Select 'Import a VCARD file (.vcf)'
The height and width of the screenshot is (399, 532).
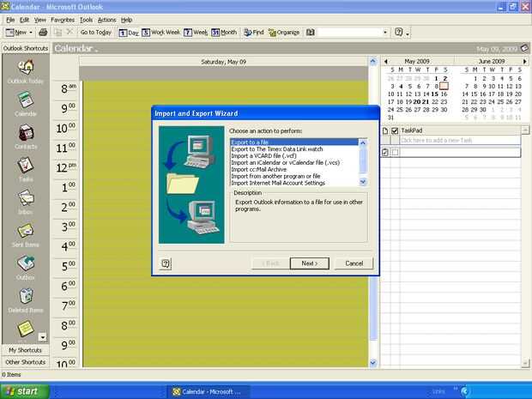293,155
